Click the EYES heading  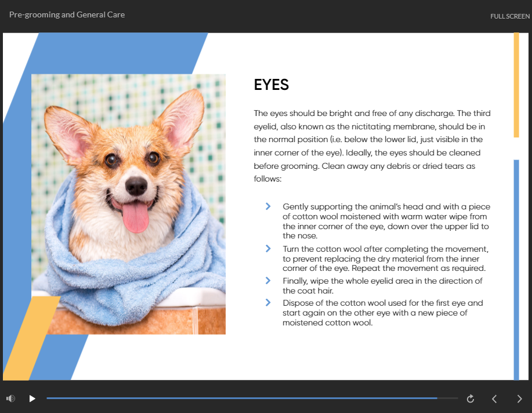click(272, 85)
